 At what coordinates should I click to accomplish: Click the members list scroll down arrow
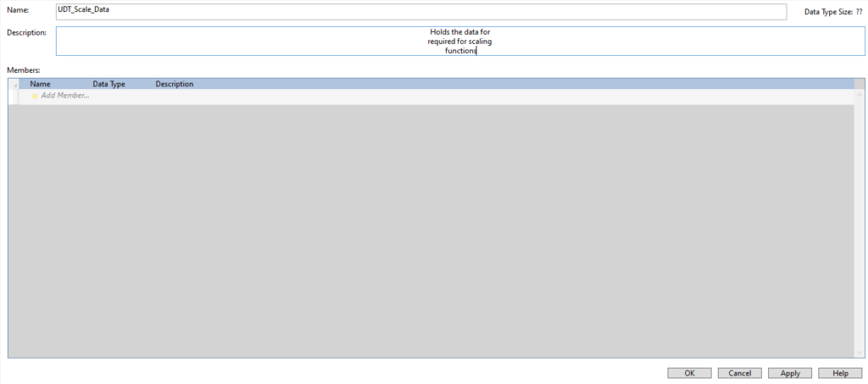(860, 351)
